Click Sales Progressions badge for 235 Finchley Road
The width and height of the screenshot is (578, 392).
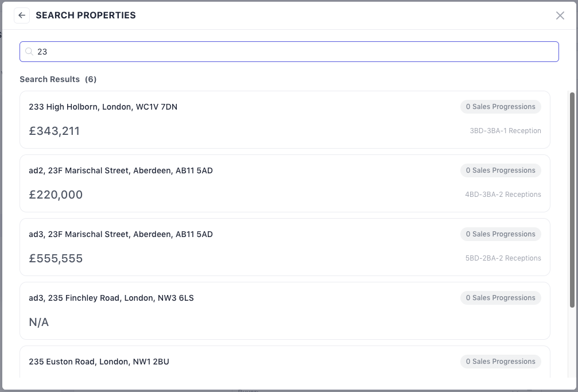point(501,298)
